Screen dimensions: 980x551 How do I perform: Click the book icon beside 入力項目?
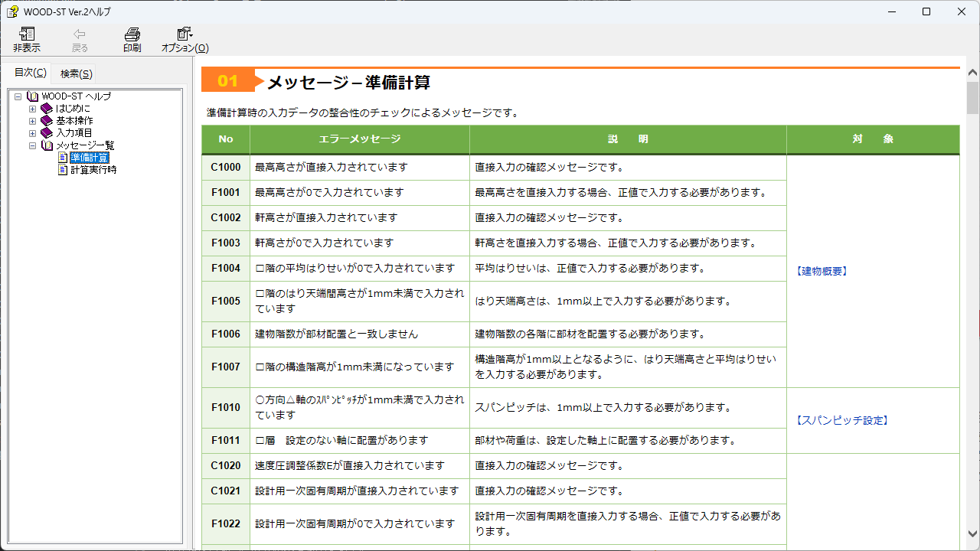47,133
